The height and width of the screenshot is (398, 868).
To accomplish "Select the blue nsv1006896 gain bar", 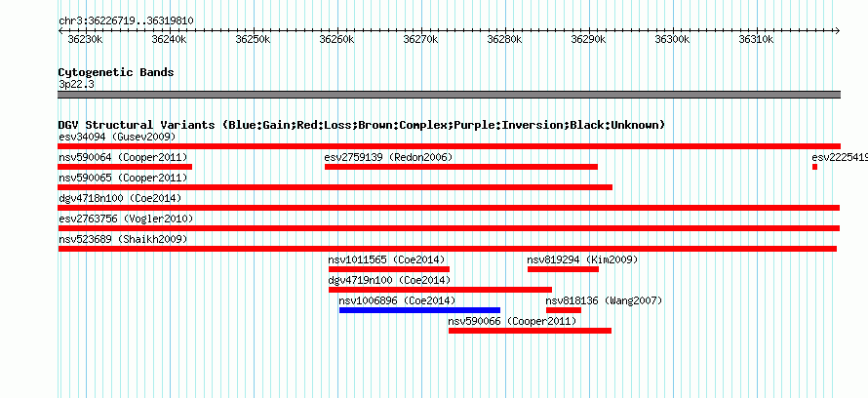I will point(419,310).
